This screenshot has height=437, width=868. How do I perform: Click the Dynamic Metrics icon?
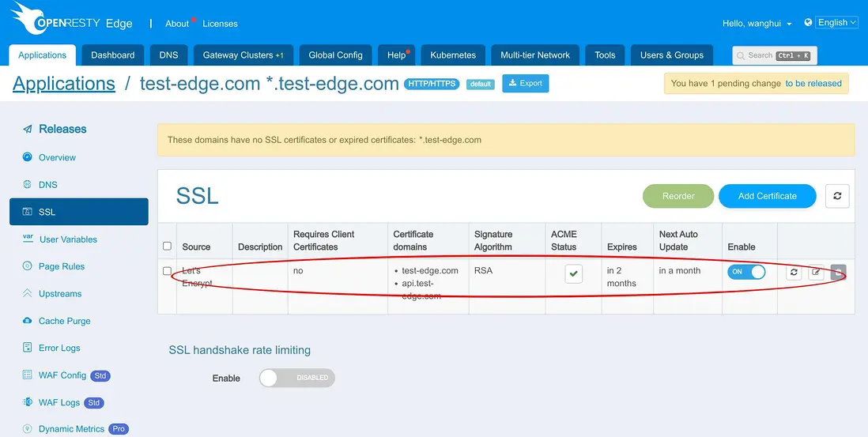point(27,428)
